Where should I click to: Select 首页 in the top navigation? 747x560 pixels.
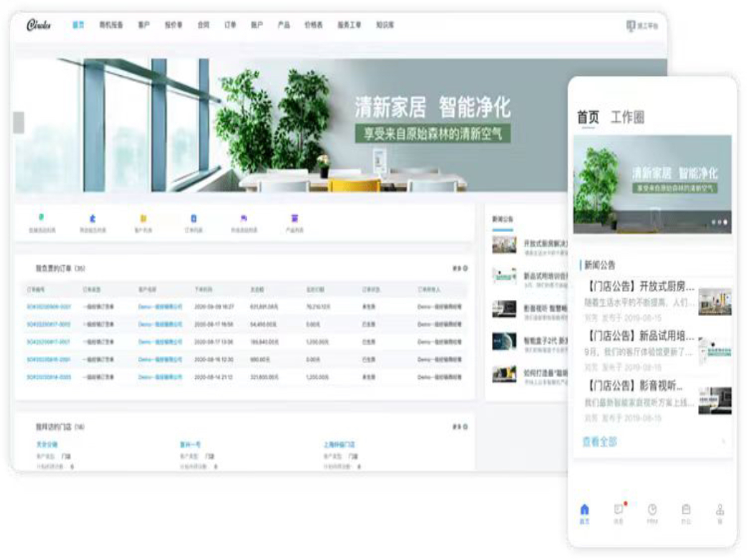pyautogui.click(x=78, y=26)
